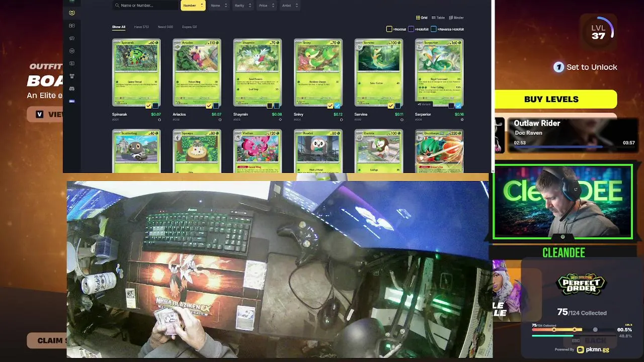Click the 1 Set to Unlock label
The image size is (644, 362).
click(585, 67)
